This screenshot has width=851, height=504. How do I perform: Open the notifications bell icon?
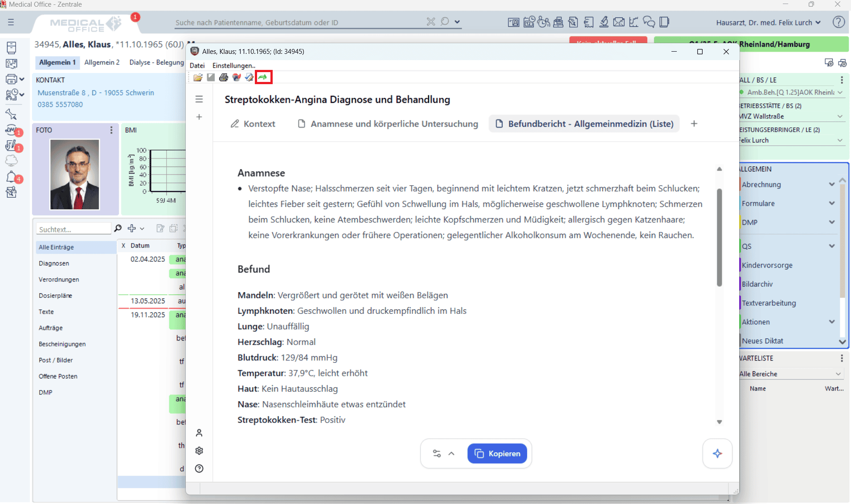point(12,177)
